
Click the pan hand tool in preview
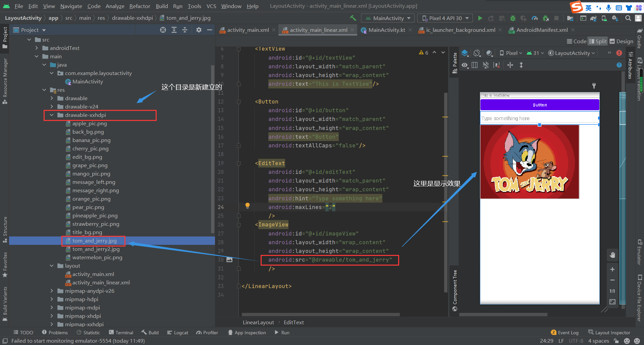(x=612, y=255)
